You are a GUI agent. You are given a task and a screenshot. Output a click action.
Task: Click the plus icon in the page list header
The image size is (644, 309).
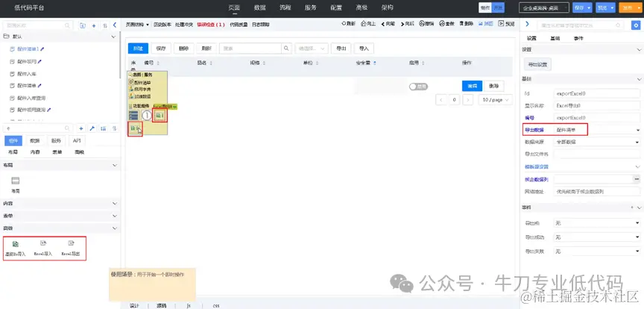click(x=94, y=25)
